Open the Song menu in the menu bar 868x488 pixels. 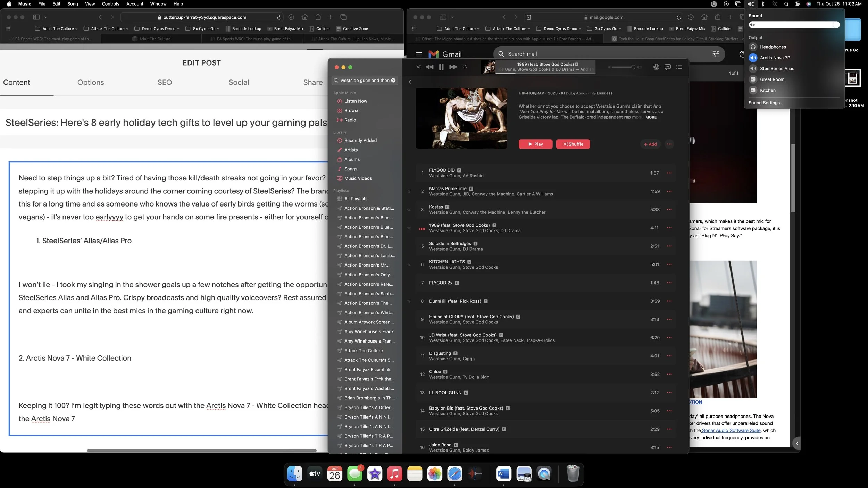coord(73,4)
